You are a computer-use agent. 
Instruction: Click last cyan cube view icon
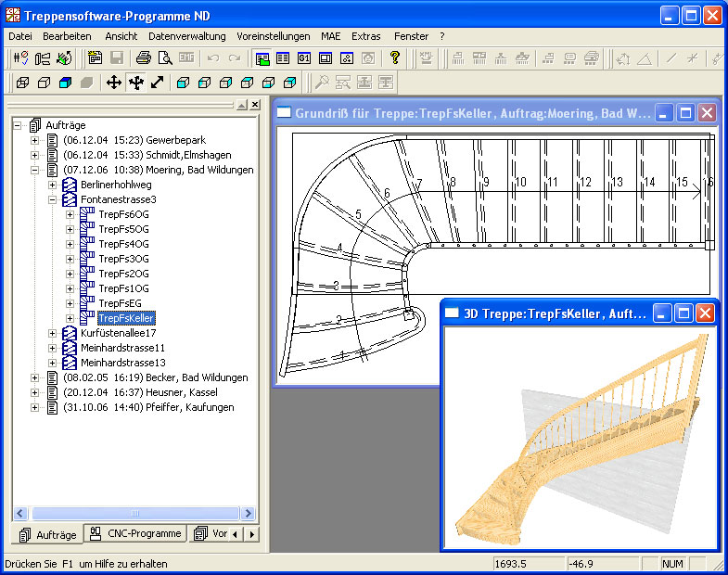[289, 83]
